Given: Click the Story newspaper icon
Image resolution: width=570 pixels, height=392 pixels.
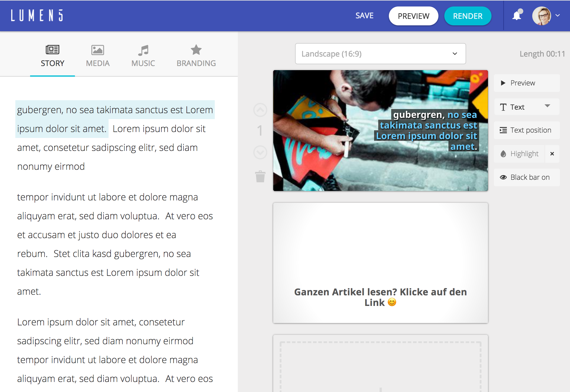Looking at the screenshot, I should coord(53,50).
